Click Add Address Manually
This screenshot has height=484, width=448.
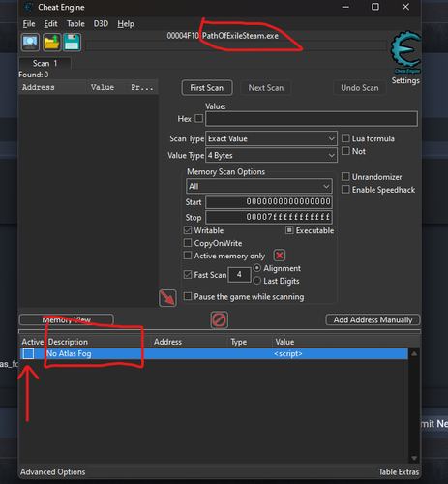[x=373, y=319]
